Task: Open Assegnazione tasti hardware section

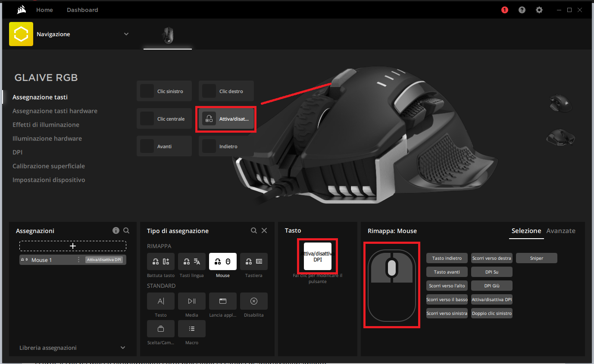Action: pos(55,111)
